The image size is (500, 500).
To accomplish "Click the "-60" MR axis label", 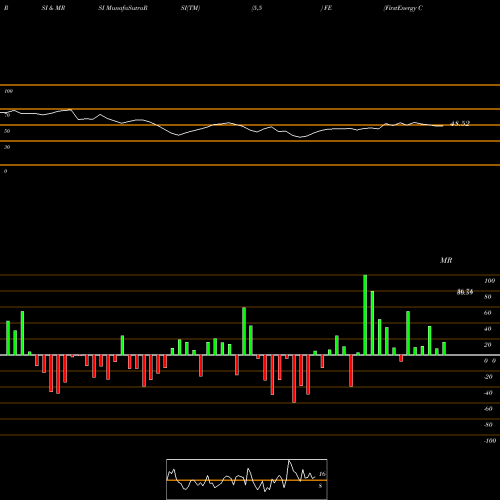I will (x=488, y=409).
